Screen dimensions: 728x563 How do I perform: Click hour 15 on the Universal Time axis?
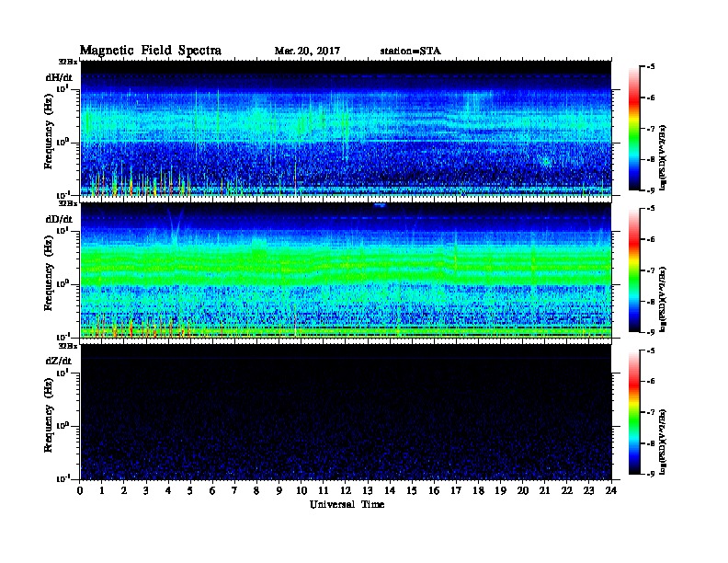point(412,490)
